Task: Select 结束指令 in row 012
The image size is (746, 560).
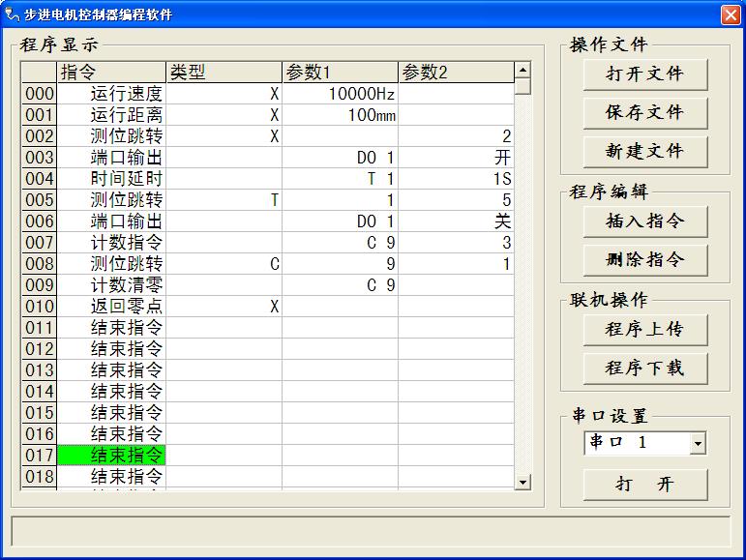Action: point(111,349)
